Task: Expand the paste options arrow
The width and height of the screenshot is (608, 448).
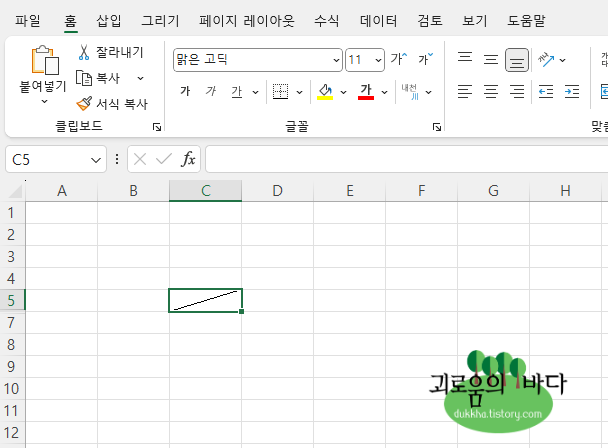Action: 45,102
